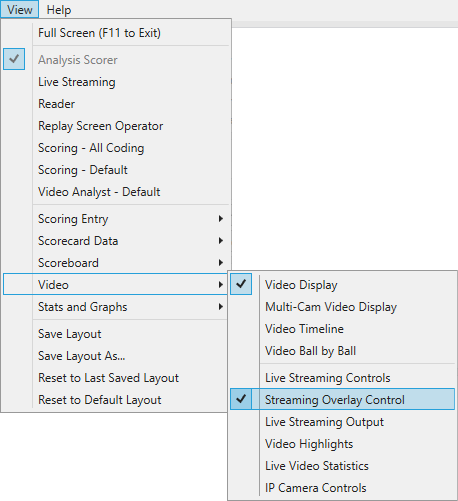Screen dimensions: 458x501
Task: Click the Analysis Scorer checkmark
Action: click(x=14, y=59)
